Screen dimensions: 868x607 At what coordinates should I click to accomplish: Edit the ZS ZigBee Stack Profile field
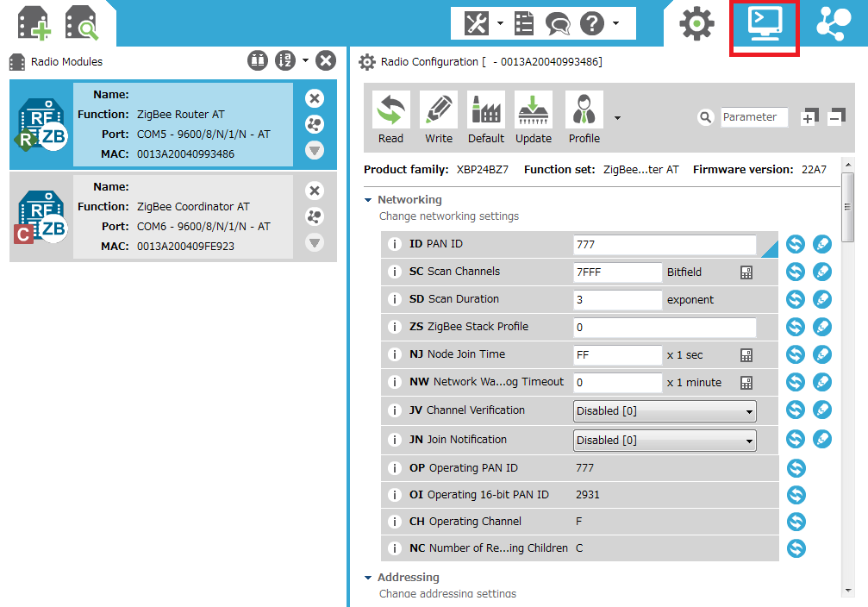click(665, 328)
